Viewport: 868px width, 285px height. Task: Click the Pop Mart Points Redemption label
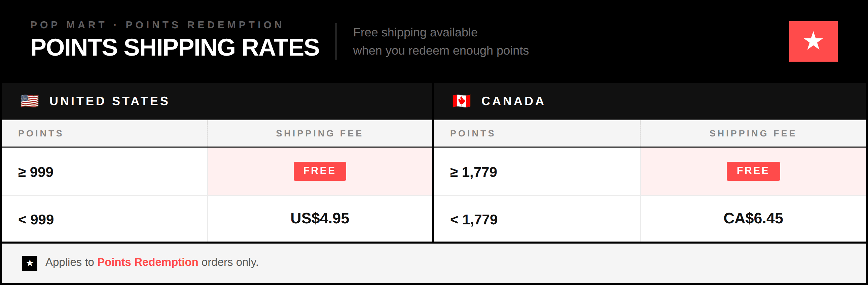coord(157,25)
